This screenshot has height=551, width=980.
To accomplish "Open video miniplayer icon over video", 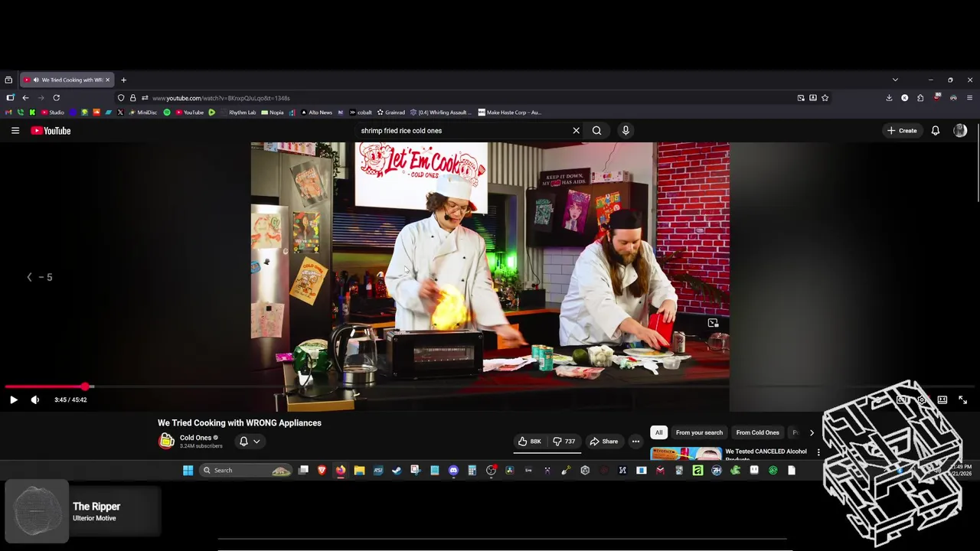I will pyautogui.click(x=713, y=323).
